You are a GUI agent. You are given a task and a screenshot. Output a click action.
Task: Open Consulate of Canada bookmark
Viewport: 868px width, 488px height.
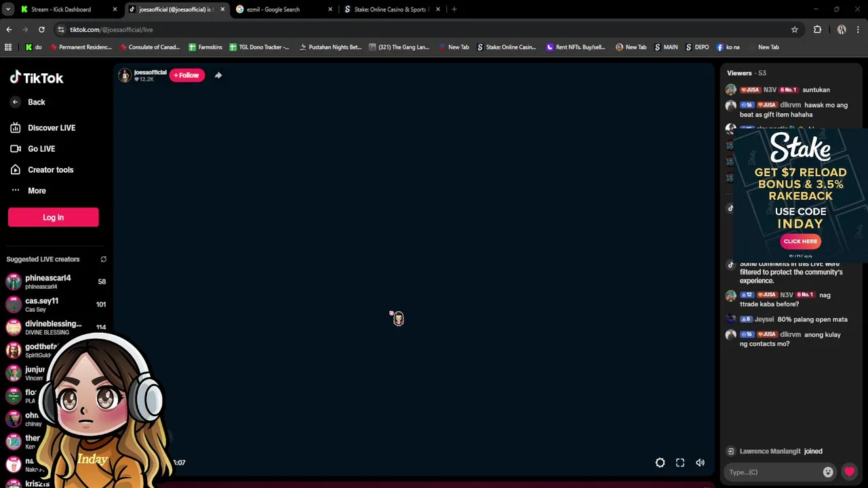[x=149, y=47]
